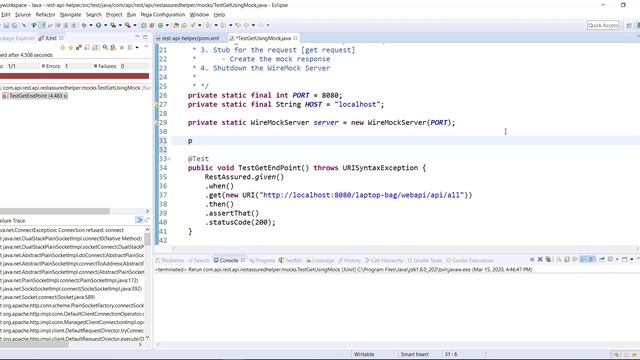Click Socket.connect(Socket.java:589) trace line
Viewport: 640px width, 360px height.
[x=48, y=297]
